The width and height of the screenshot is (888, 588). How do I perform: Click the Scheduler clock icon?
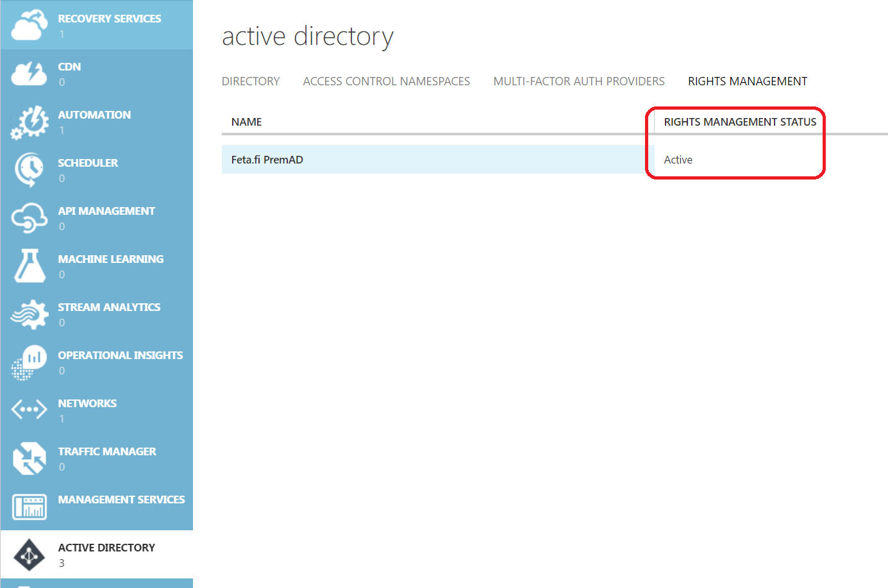[x=29, y=170]
